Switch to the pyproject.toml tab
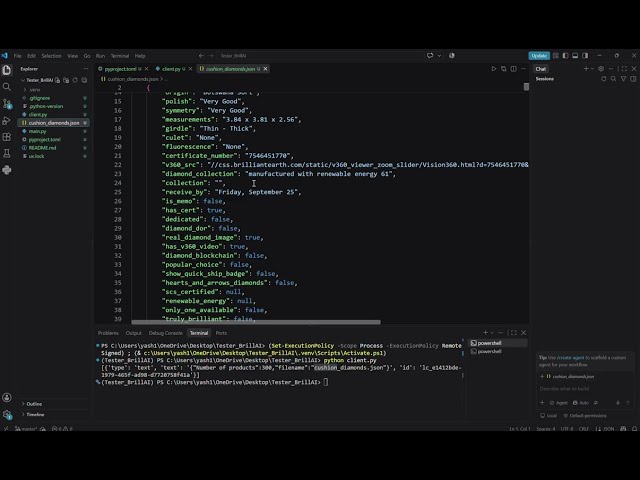Screen dimensions: 640x480 [x=120, y=69]
